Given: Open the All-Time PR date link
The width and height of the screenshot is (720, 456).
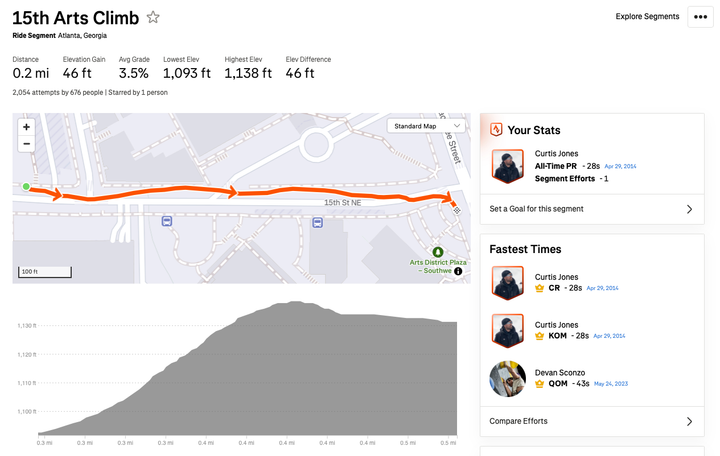Looking at the screenshot, I should coord(620,166).
